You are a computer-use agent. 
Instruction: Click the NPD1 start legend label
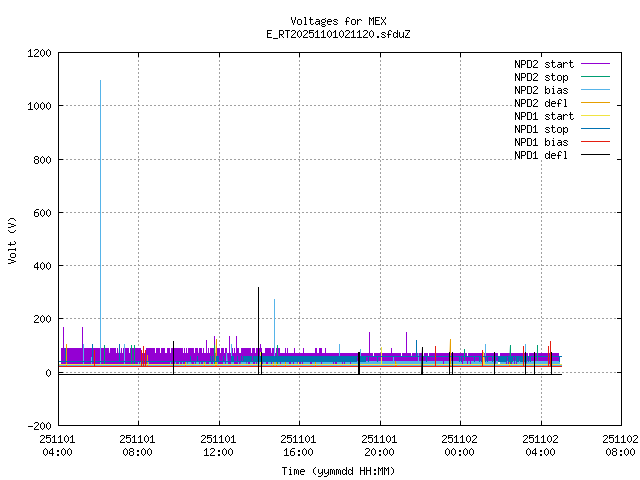(539, 116)
